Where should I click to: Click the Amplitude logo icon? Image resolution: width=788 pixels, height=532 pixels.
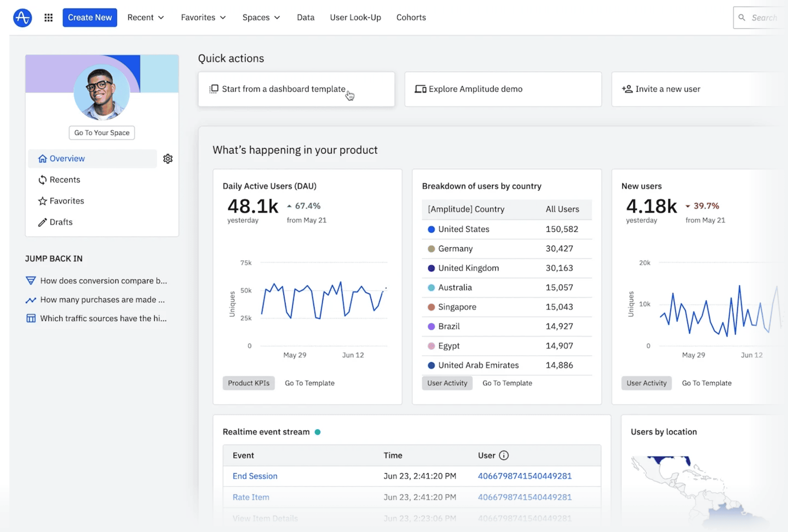(x=22, y=17)
